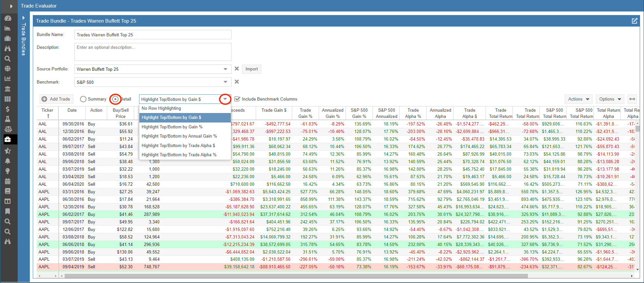Open the globe icon in sidebar
The width and height of the screenshot is (644, 283).
pos(8,69)
